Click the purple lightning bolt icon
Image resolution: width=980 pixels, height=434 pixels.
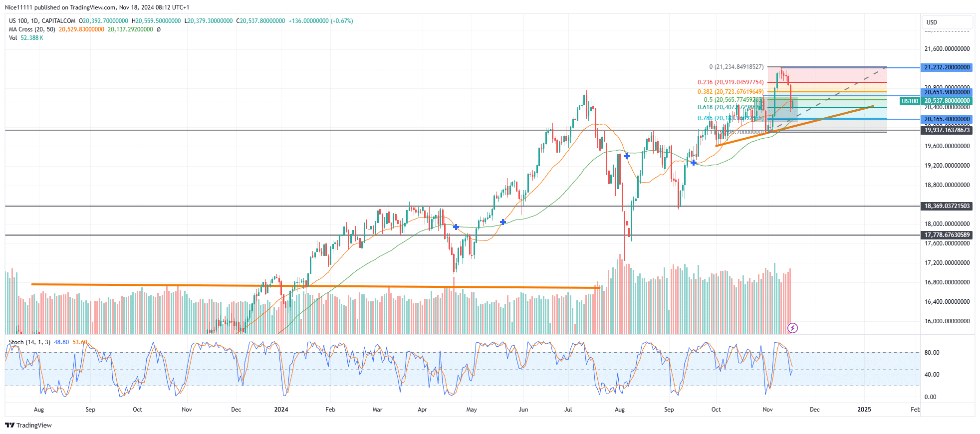[792, 328]
